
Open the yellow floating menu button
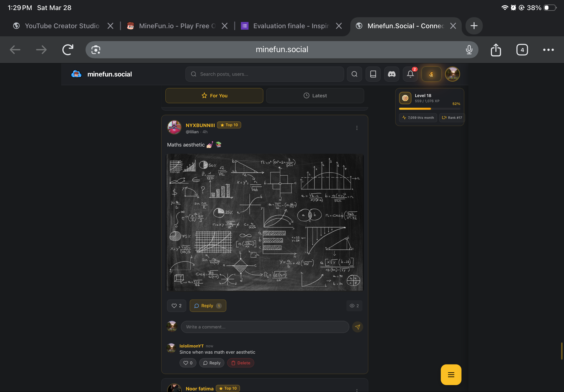coord(450,374)
